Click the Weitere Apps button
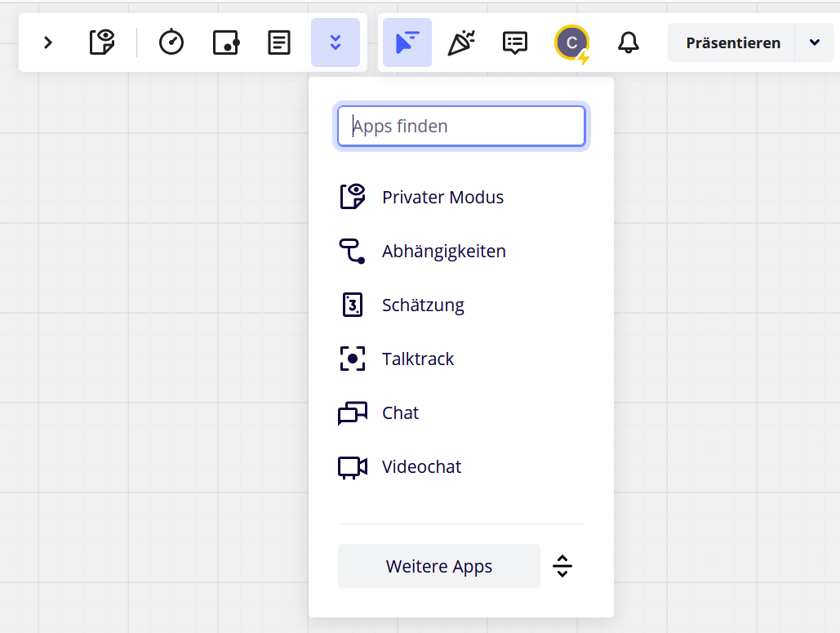 point(439,566)
